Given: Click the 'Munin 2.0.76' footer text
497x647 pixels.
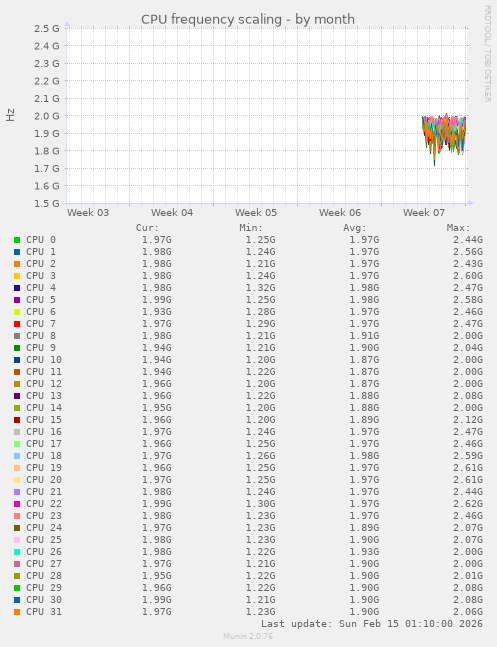Looking at the screenshot, I should (x=248, y=636).
